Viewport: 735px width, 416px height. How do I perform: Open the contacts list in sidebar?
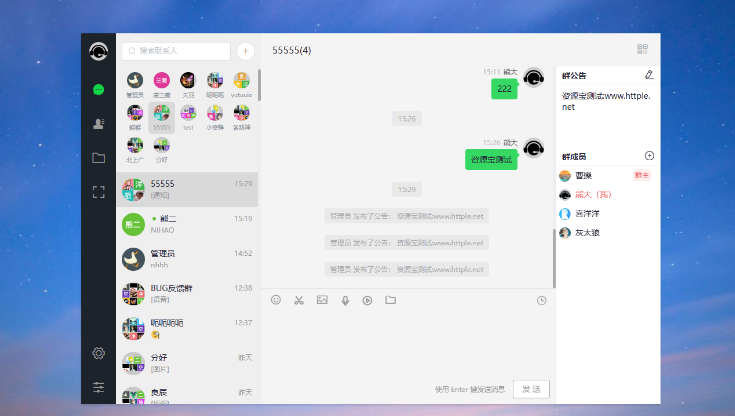(x=99, y=124)
